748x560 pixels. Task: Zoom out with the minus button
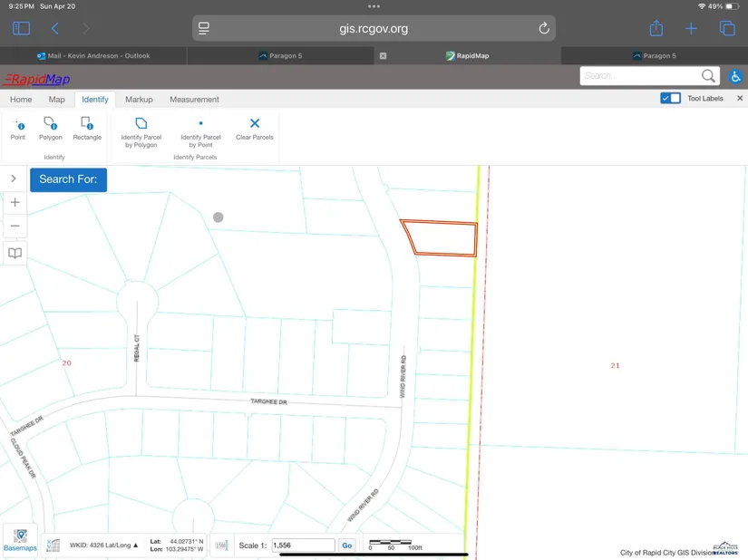[15, 226]
